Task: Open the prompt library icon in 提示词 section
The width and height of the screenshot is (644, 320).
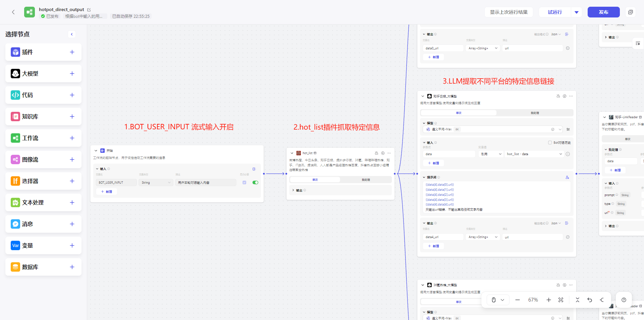Action: coord(567,177)
